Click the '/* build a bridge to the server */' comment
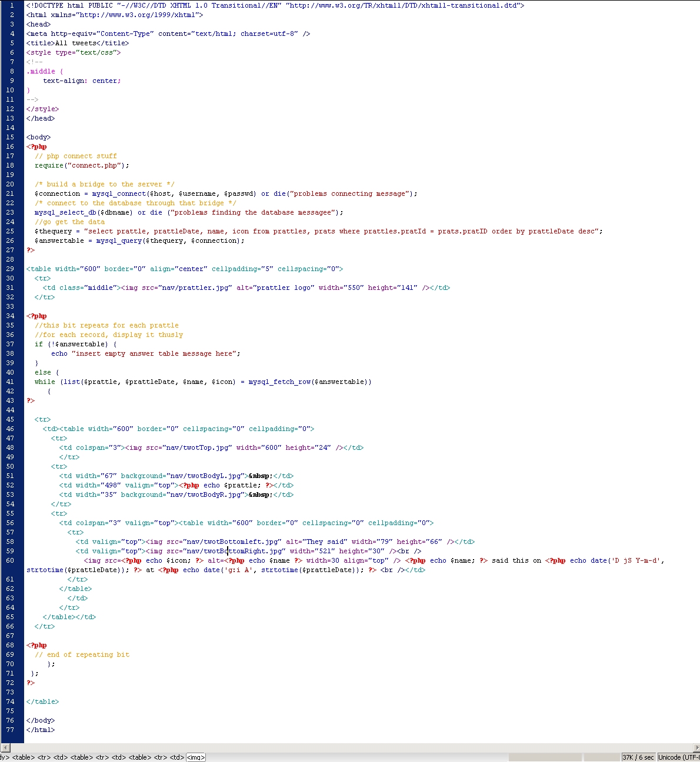The image size is (700, 762). pyautogui.click(x=105, y=184)
